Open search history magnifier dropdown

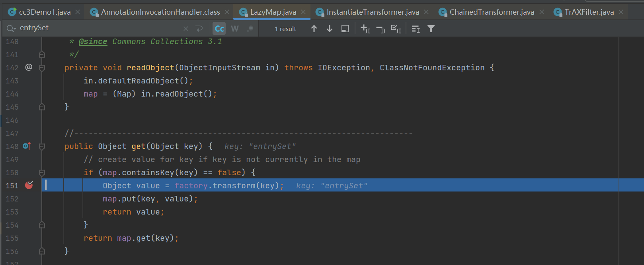[x=11, y=28]
